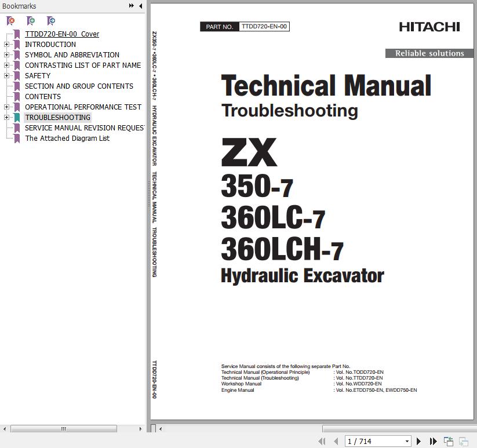Click the previous view icon
Image resolution: width=477 pixels, height=448 pixels.
coord(448,442)
